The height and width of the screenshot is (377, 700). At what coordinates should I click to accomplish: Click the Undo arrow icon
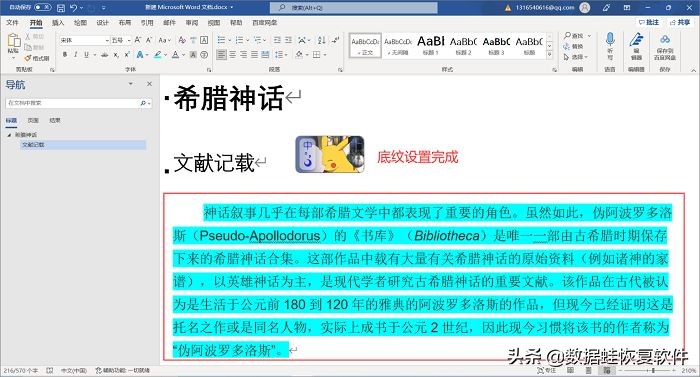74,8
